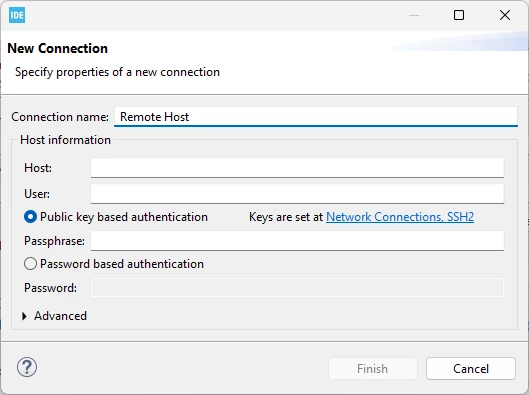Click the Host information group label
Image resolution: width=529 pixels, height=395 pixels.
click(65, 140)
